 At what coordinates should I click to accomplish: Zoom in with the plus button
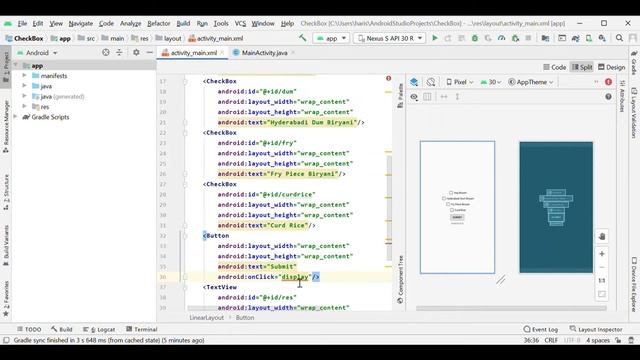(x=602, y=254)
